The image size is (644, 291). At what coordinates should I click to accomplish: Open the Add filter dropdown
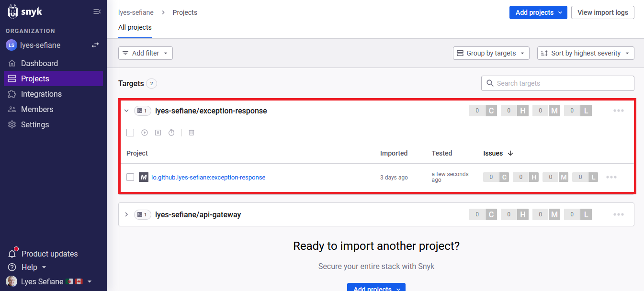tap(146, 53)
